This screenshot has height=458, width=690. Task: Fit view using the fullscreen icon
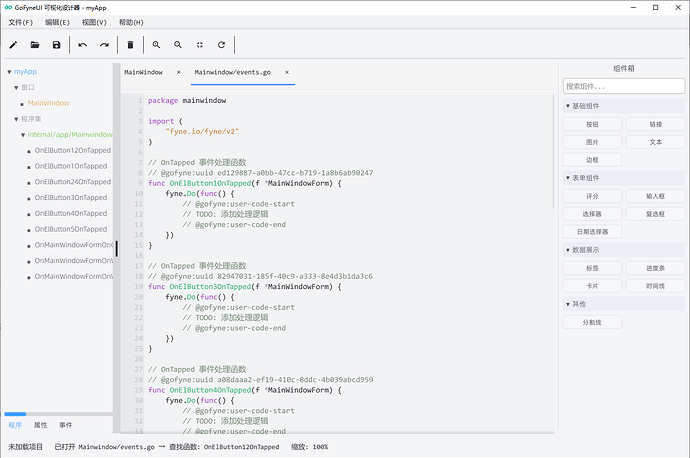point(200,45)
